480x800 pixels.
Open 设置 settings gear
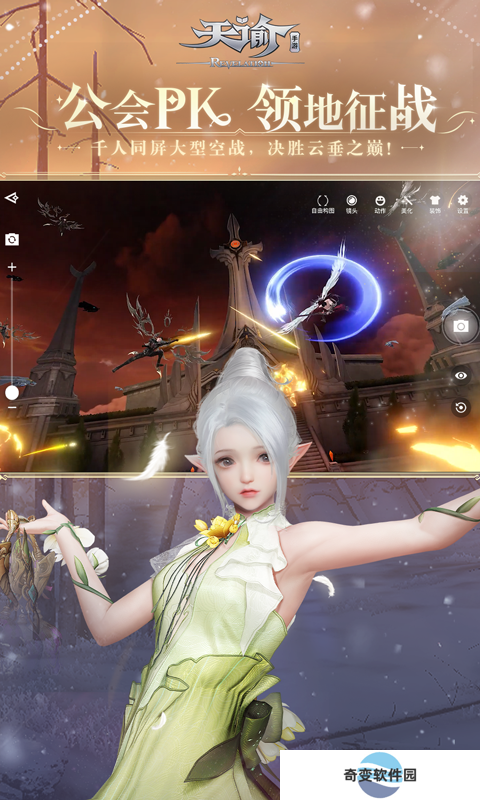[x=463, y=204]
